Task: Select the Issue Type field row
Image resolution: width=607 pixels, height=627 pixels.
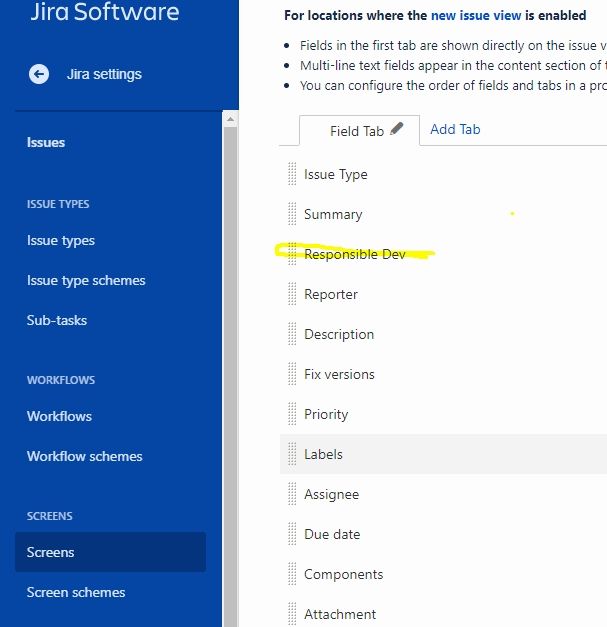Action: pyautogui.click(x=443, y=174)
